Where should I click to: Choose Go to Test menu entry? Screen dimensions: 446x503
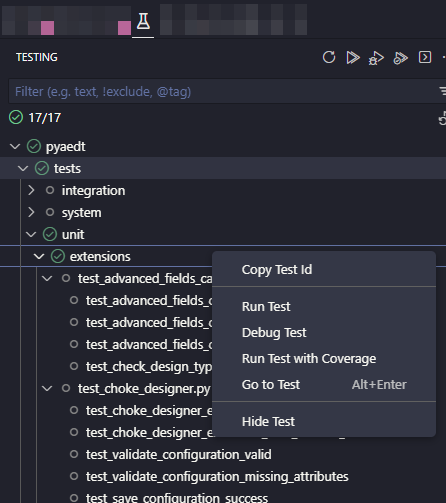point(324,384)
